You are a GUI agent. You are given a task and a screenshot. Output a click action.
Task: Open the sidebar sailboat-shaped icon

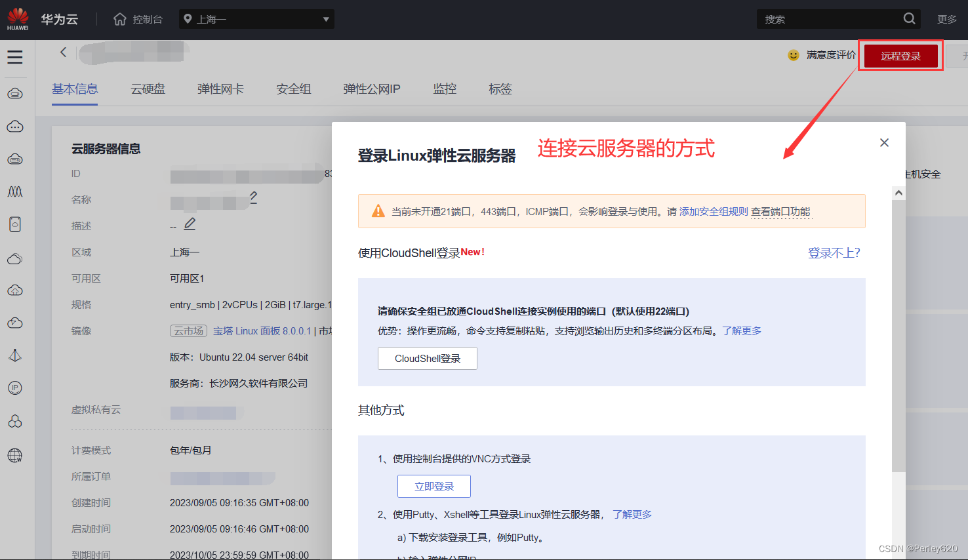click(15, 355)
